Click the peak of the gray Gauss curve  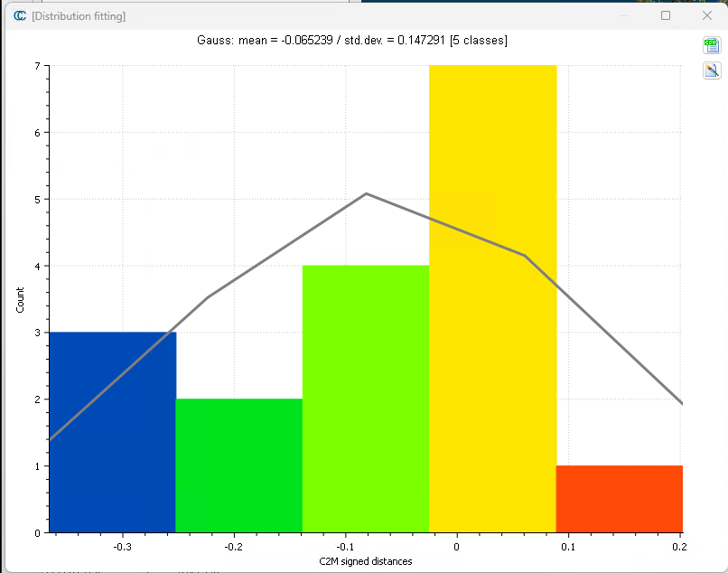click(x=367, y=193)
